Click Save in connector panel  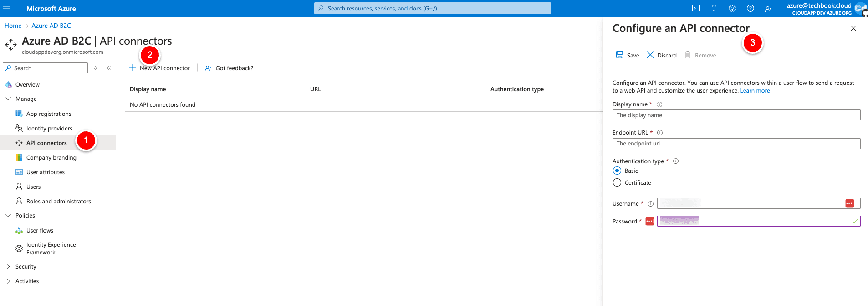[x=628, y=55]
